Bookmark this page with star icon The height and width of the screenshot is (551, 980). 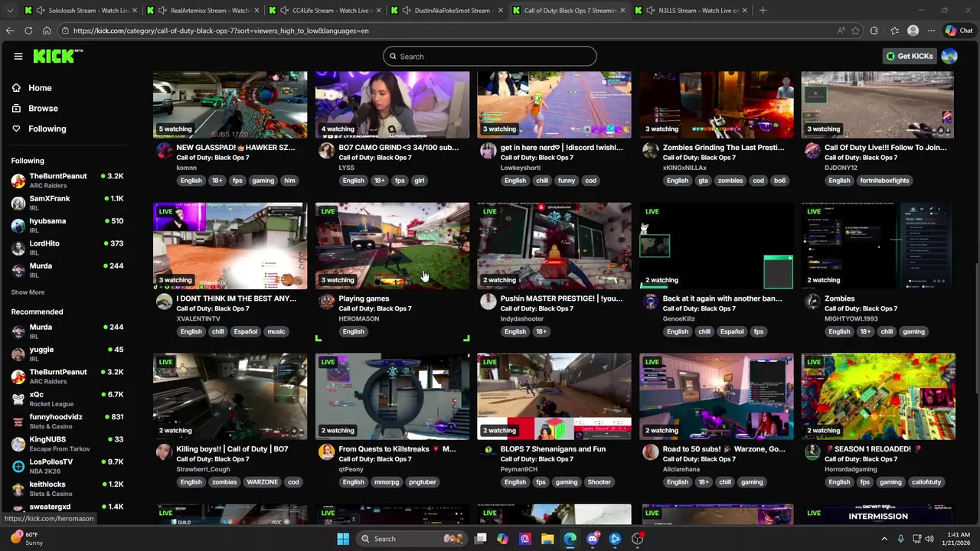(855, 31)
